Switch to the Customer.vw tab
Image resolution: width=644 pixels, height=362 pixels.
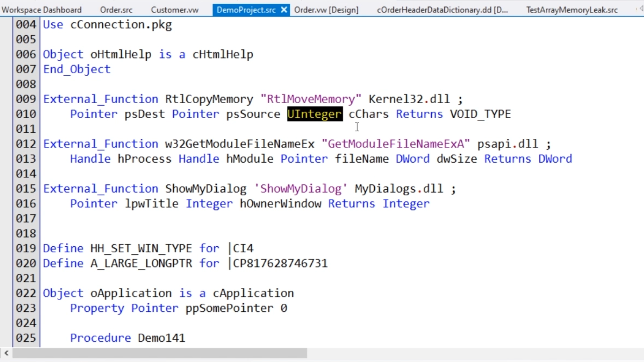174,10
